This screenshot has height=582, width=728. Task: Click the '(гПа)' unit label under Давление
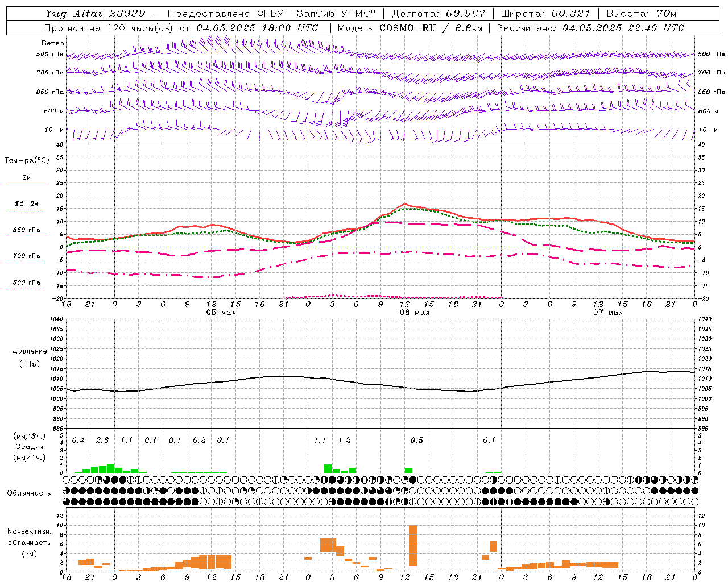point(30,364)
